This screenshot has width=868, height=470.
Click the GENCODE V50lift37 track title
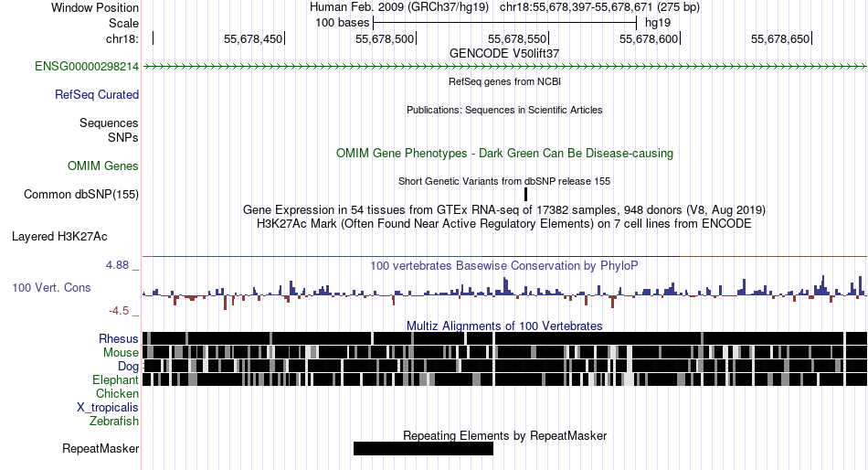[x=503, y=54]
